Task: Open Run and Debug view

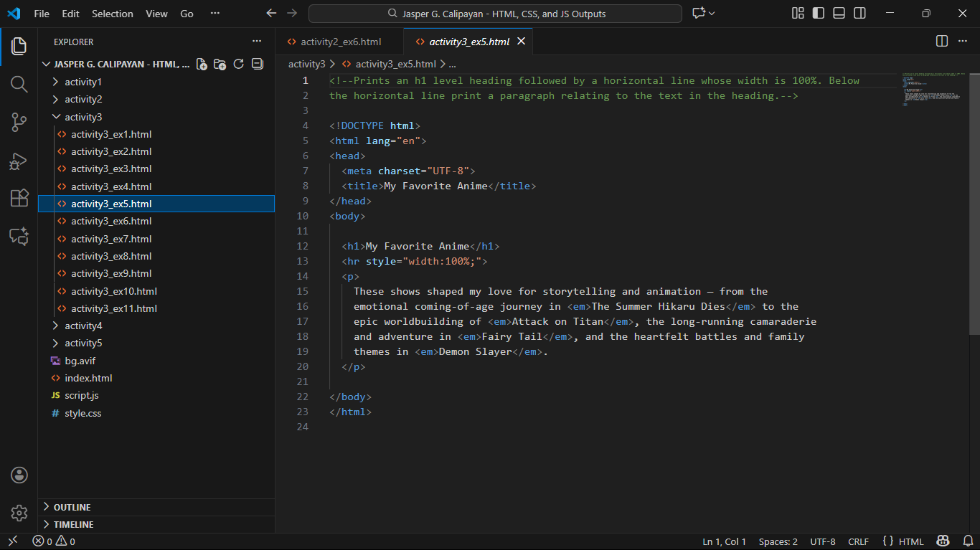Action: (19, 161)
